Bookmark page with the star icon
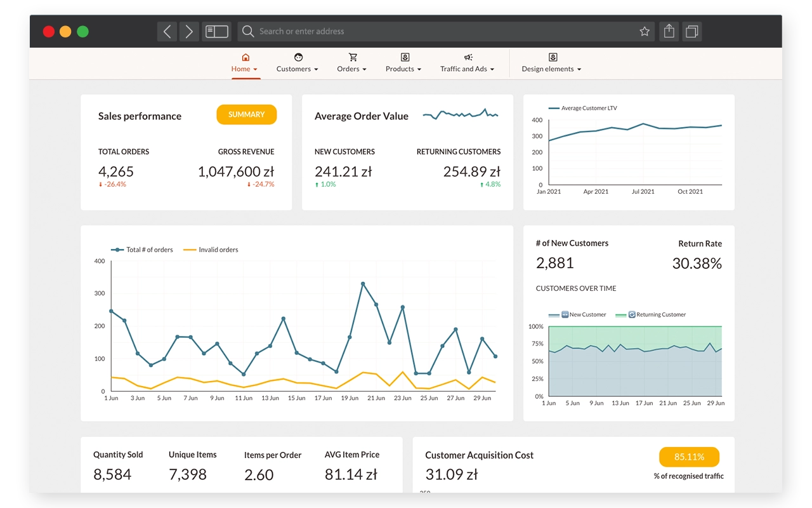The image size is (812, 508). coord(645,31)
